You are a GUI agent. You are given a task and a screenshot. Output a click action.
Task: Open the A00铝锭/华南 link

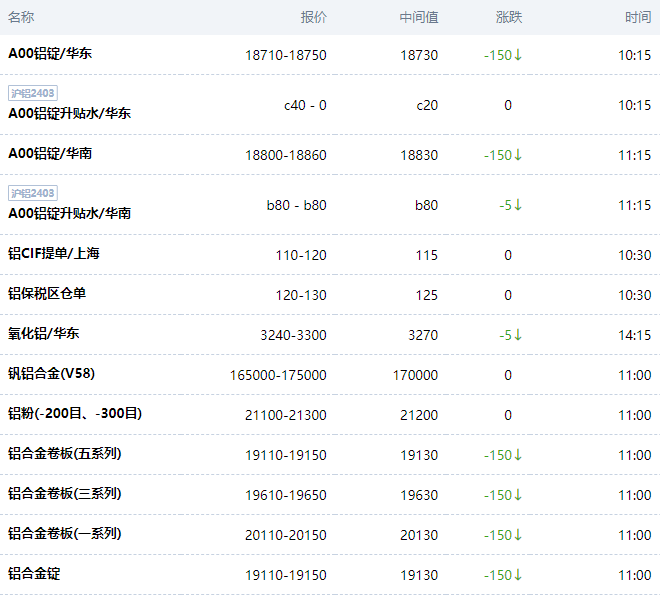point(50,154)
